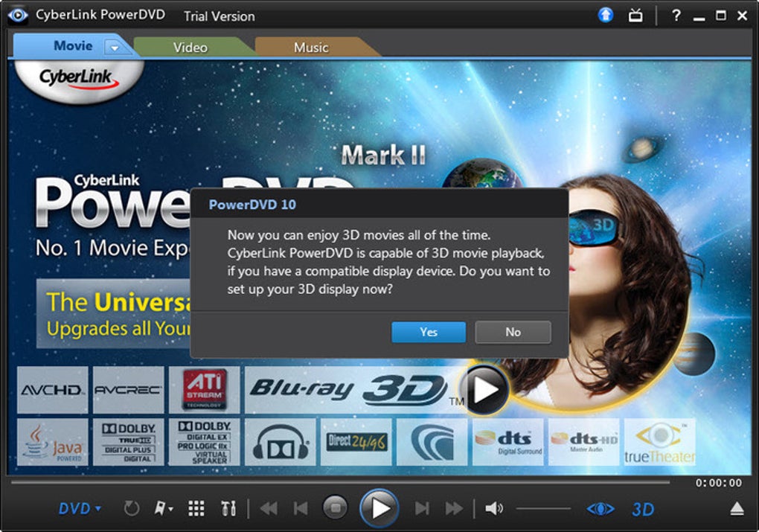Screen dimensions: 759x532
Task: Open the TV mode icon in title bar
Action: pyautogui.click(x=635, y=16)
